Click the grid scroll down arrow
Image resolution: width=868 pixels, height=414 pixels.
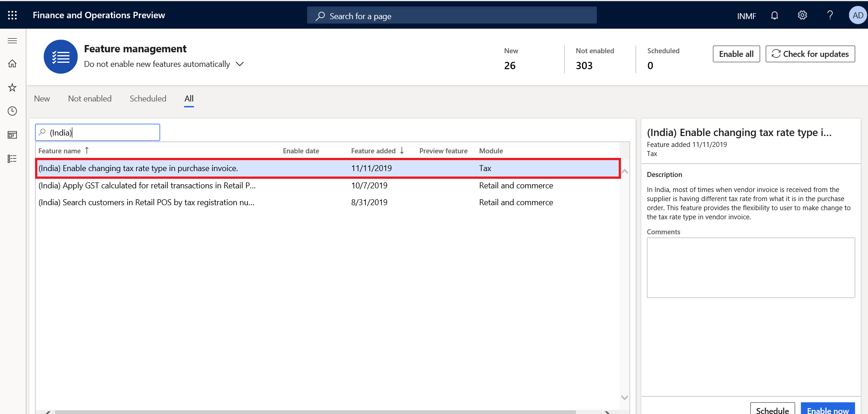pos(625,397)
